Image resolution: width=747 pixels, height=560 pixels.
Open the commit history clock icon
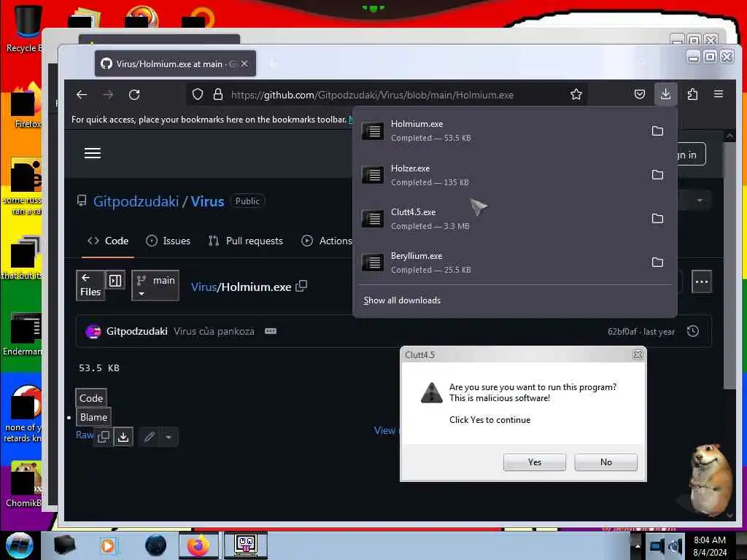(693, 331)
